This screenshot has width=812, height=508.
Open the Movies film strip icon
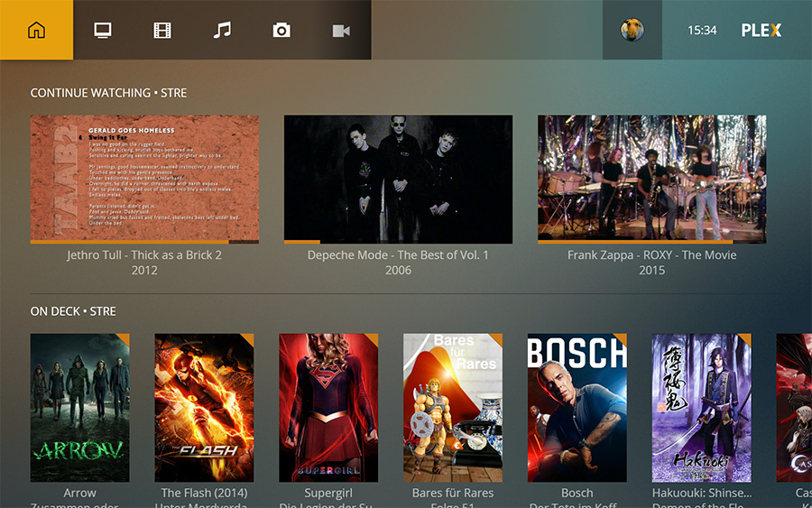point(162,30)
